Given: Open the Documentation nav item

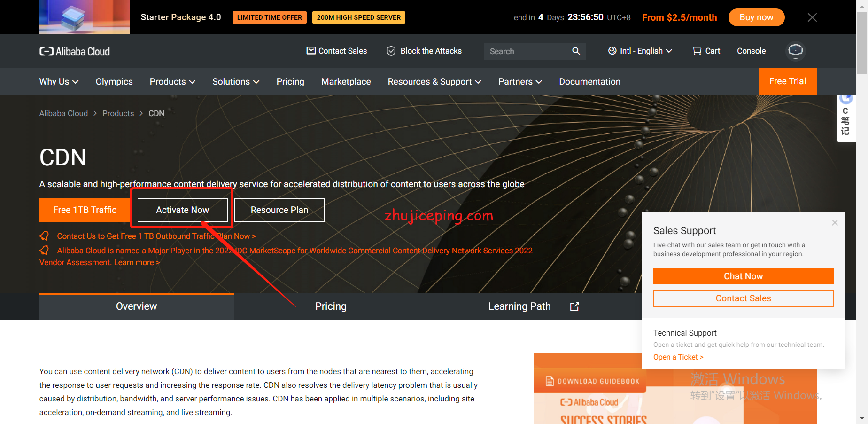Looking at the screenshot, I should (x=589, y=82).
